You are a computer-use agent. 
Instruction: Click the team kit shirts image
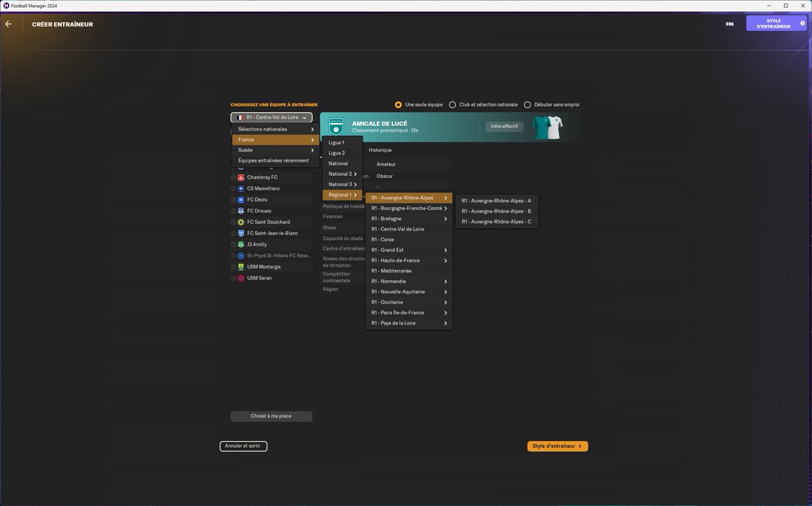[547, 127]
